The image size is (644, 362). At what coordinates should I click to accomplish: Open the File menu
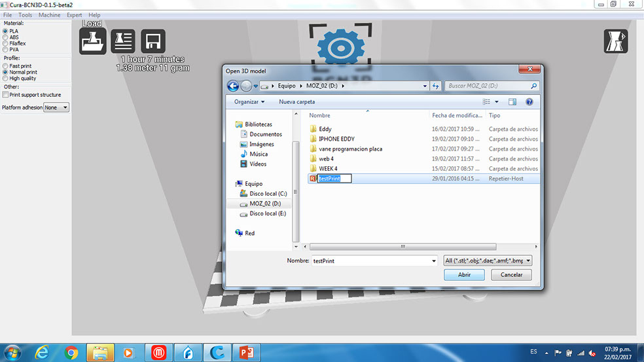coord(7,15)
